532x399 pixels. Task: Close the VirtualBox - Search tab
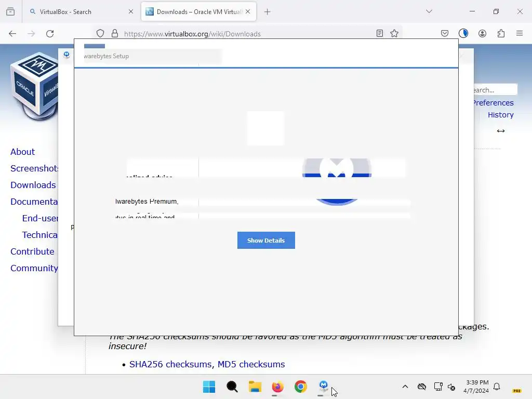pyautogui.click(x=131, y=11)
